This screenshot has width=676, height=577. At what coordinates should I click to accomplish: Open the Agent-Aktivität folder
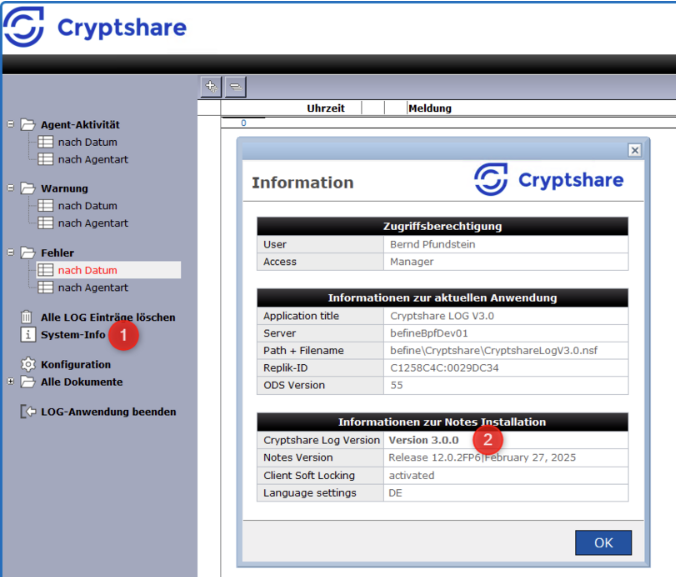(80, 125)
